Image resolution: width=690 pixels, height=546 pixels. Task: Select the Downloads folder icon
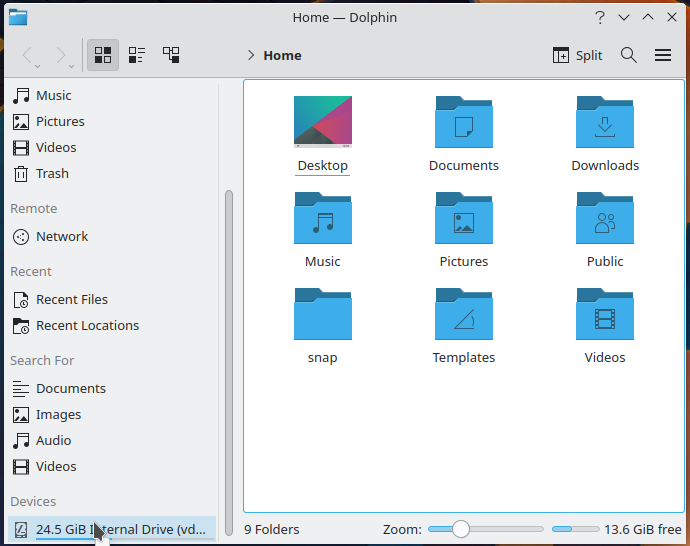tap(604, 122)
